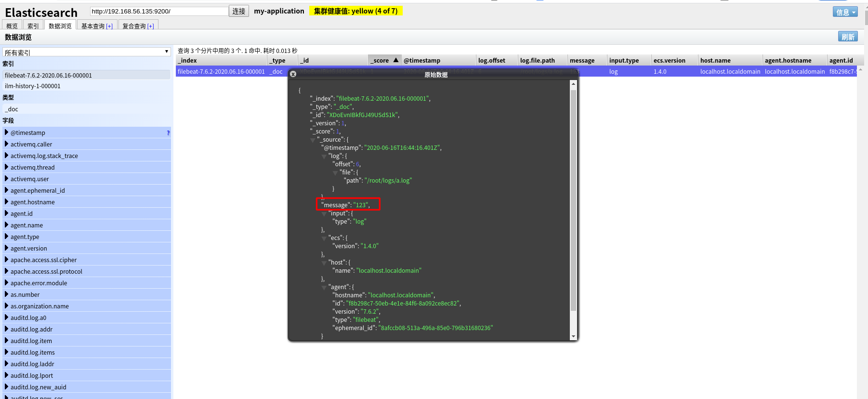
Task: Expand the auditd.log.items field
Action: click(x=6, y=352)
